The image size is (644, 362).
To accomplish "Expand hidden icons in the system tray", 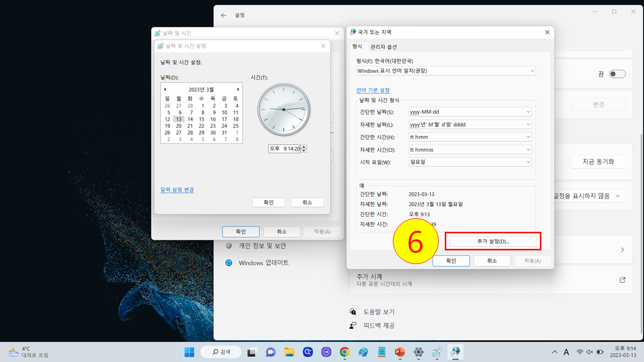I will [554, 352].
